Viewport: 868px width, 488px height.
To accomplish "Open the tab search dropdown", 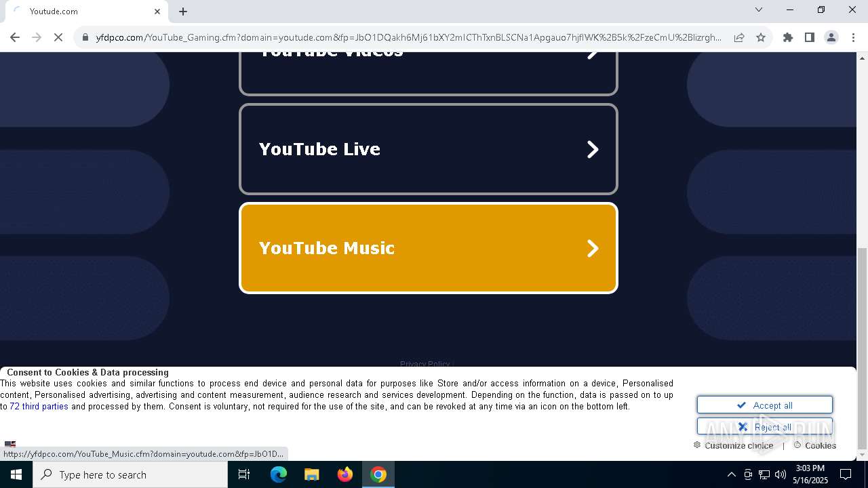I will (x=759, y=9).
